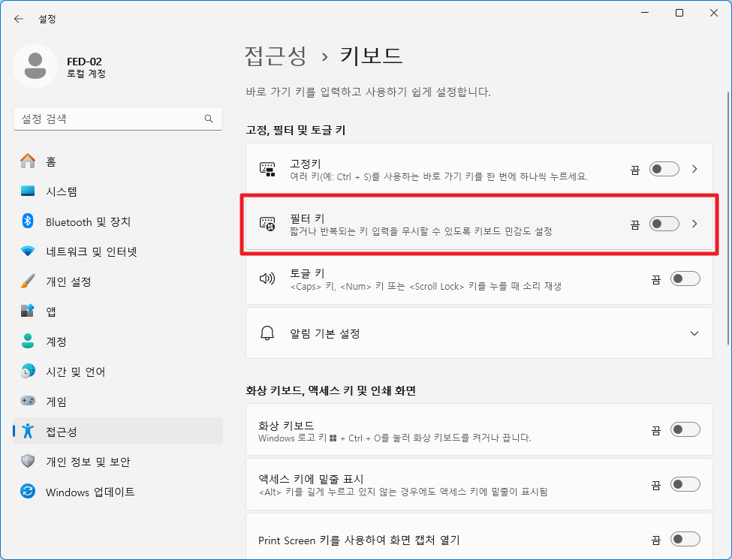732x560 pixels.
Task: Click the 네트워크 Wi-Fi icon
Action: [x=28, y=251]
